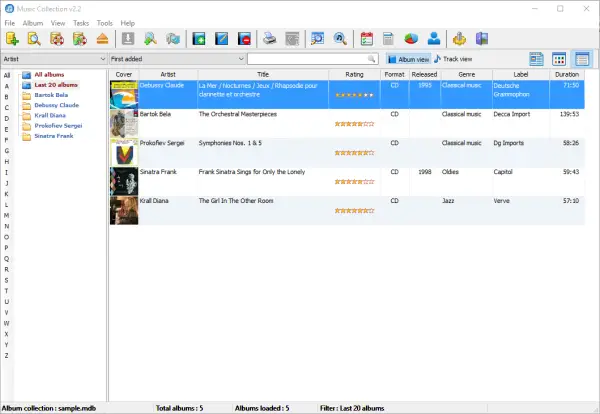
Task: Click the star rating of Bartok Bela album
Action: pyautogui.click(x=354, y=125)
